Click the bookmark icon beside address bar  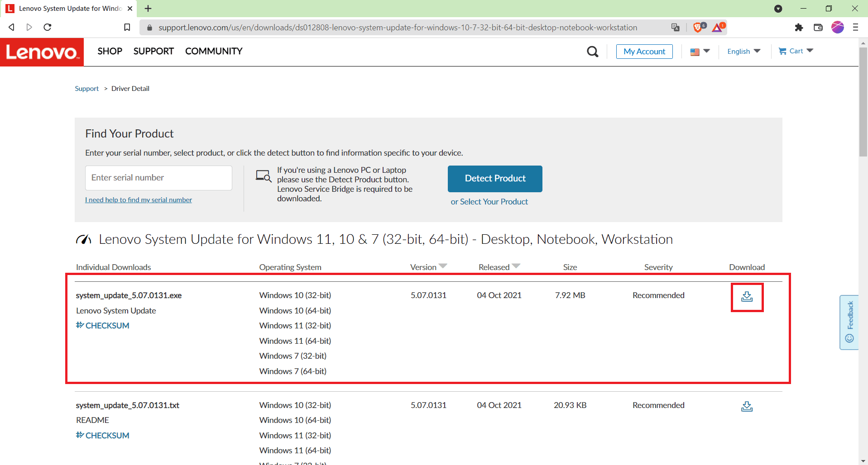[127, 28]
